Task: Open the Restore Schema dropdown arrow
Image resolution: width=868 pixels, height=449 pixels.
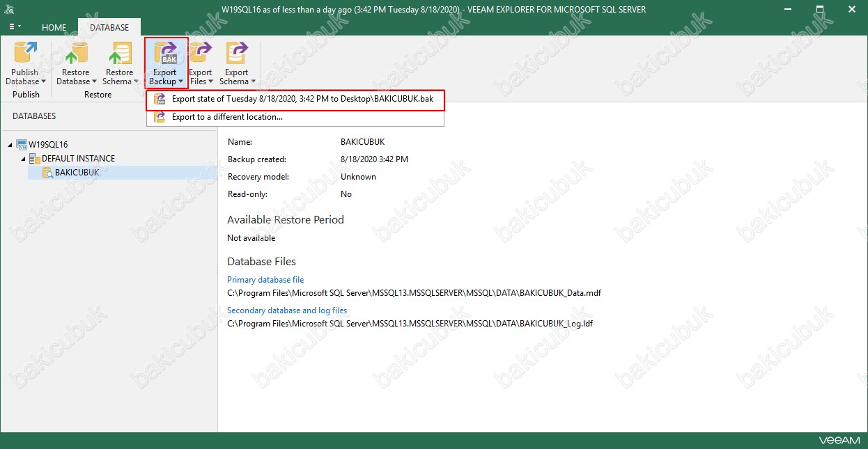Action: 135,82
